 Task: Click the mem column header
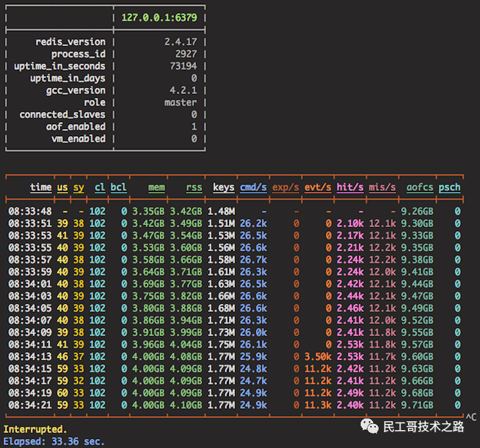click(156, 187)
